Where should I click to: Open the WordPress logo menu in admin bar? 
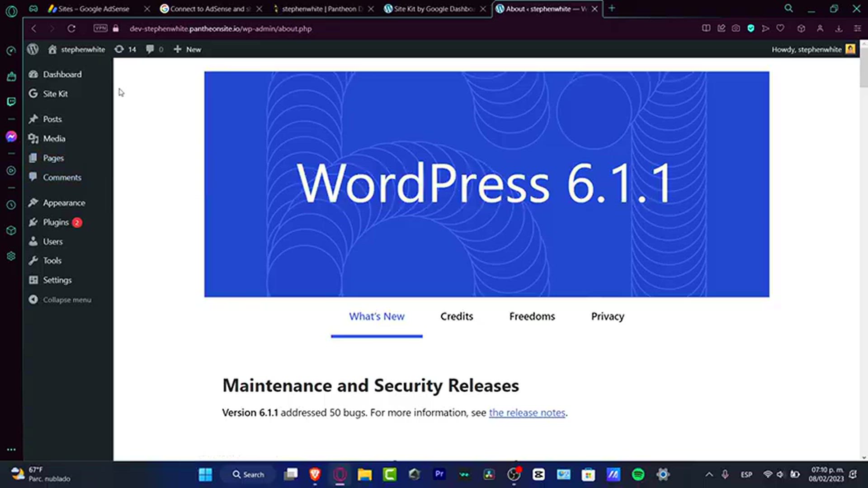[x=33, y=49]
